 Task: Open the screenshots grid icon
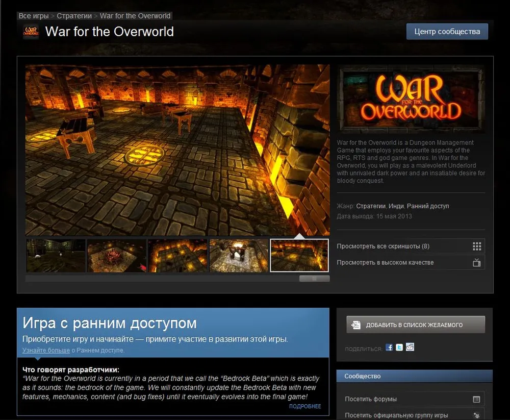coord(477,246)
